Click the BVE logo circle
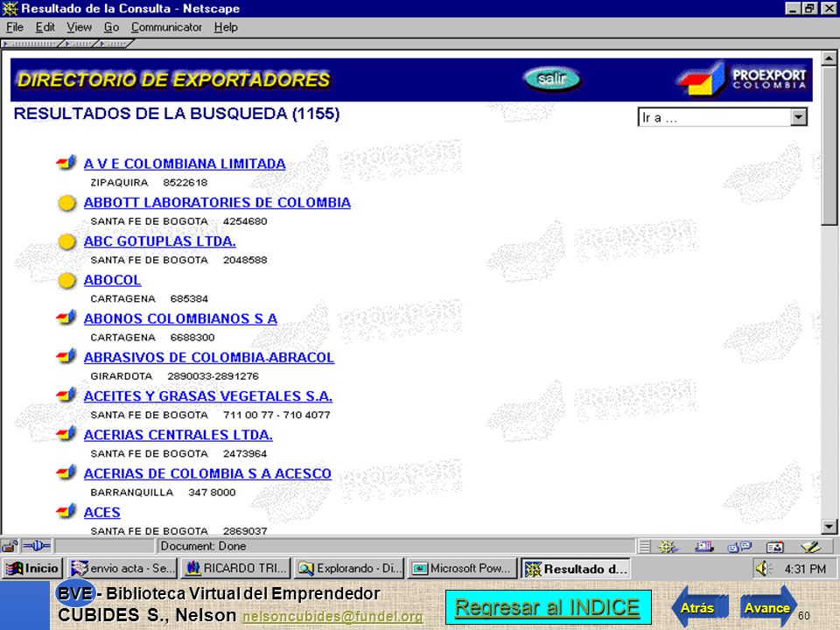 point(75,593)
